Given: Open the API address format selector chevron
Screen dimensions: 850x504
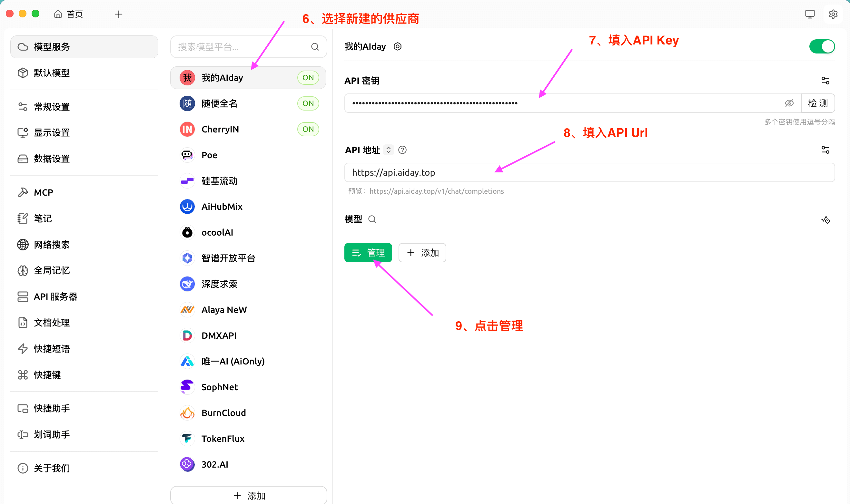Looking at the screenshot, I should point(388,150).
